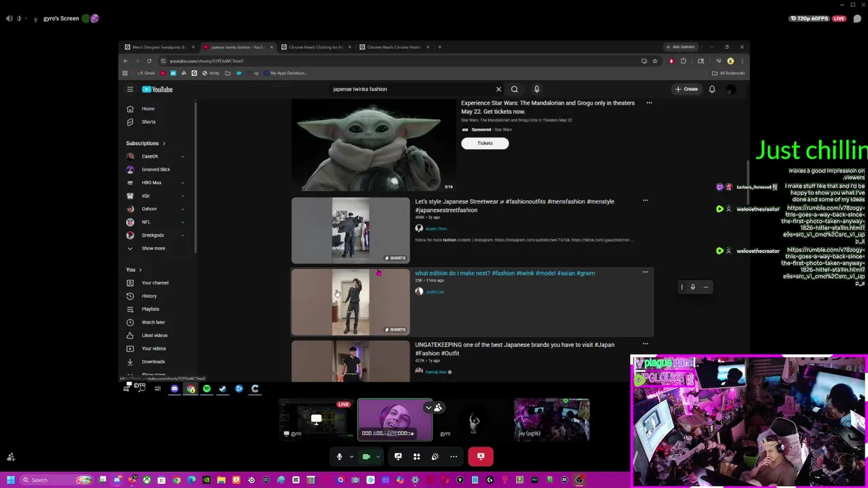Switch to Chrome Hearts Chrome Hearts tab
Viewport: 868px width, 488px height.
394,47
